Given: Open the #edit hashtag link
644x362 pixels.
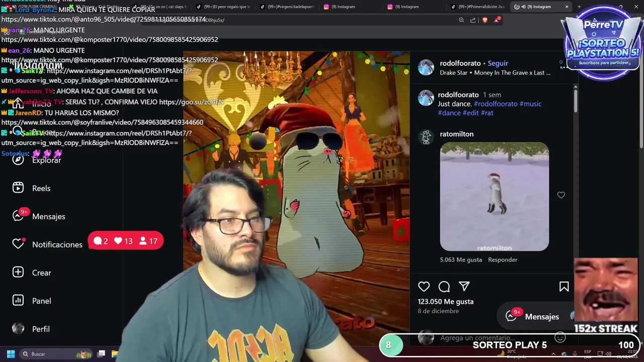Looking at the screenshot, I should click(x=471, y=113).
